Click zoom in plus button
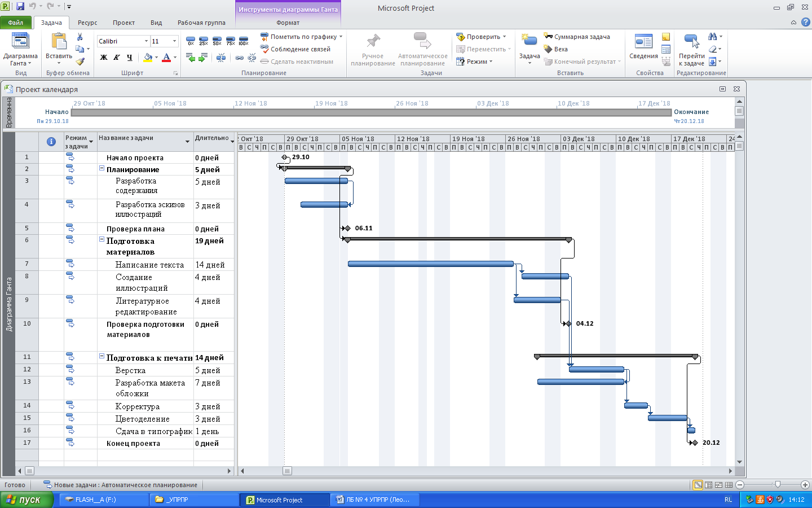Viewport: 812px width, 508px height. click(x=805, y=485)
